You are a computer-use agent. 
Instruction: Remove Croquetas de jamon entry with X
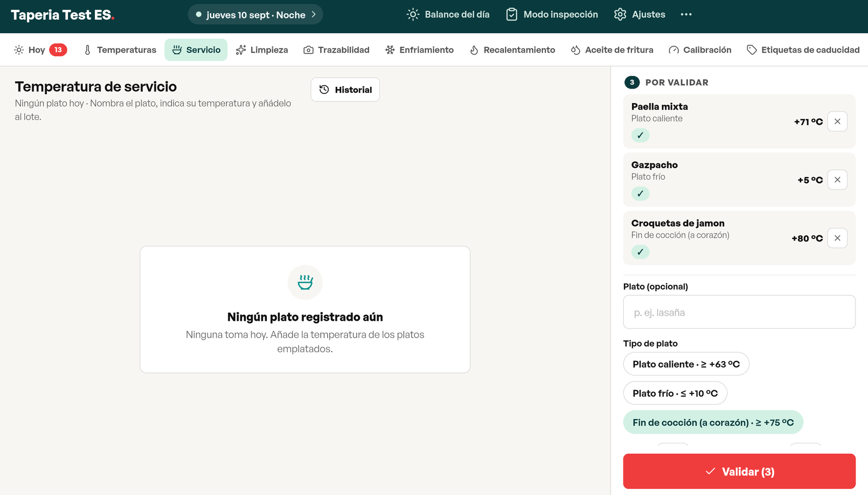tap(837, 238)
